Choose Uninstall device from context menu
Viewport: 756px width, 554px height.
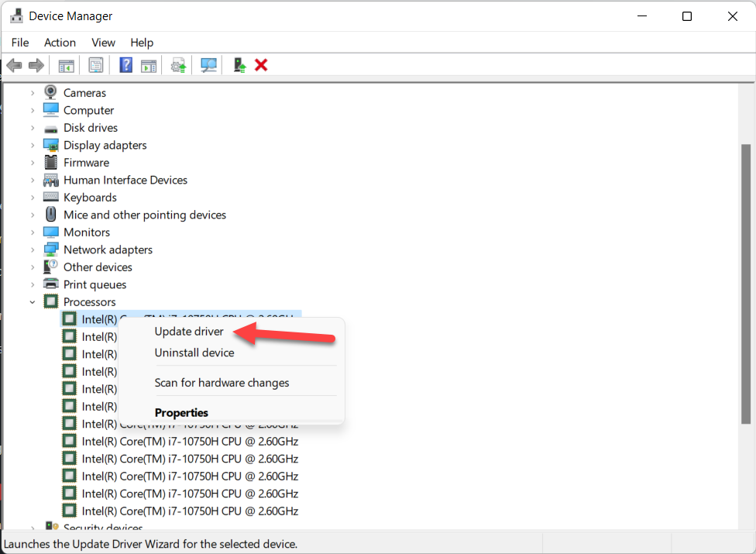194,353
